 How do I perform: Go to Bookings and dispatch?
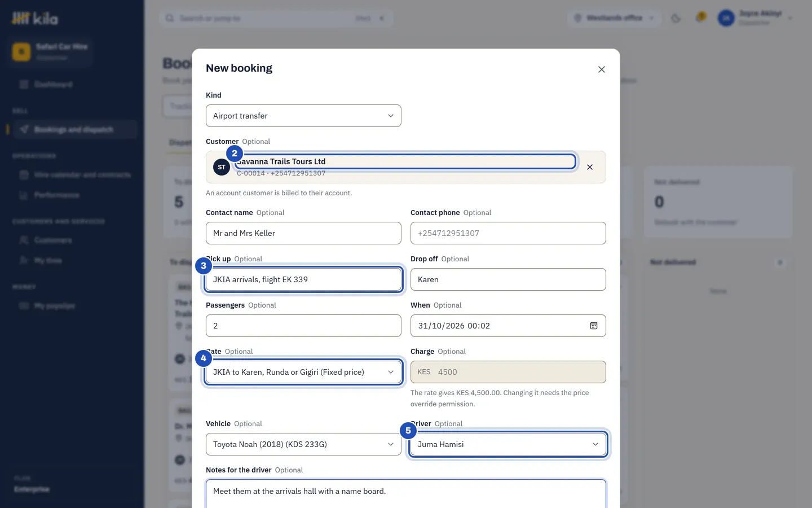pyautogui.click(x=74, y=129)
